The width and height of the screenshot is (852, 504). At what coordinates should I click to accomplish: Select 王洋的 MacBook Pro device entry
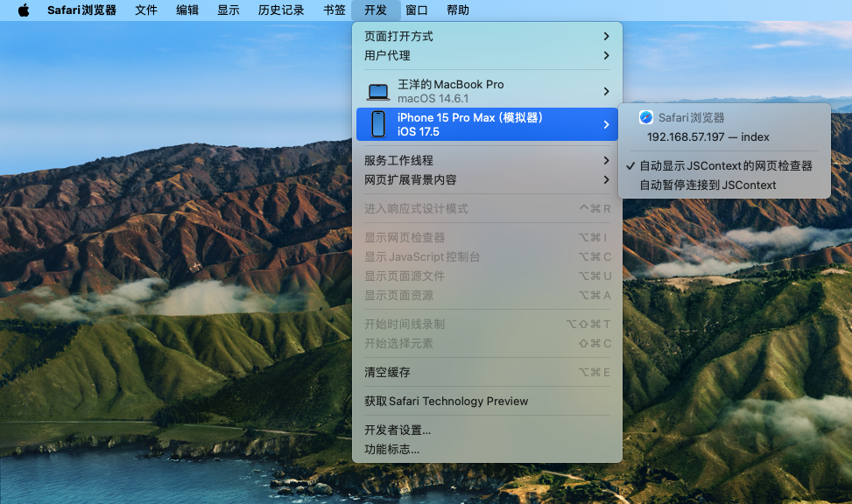click(487, 91)
